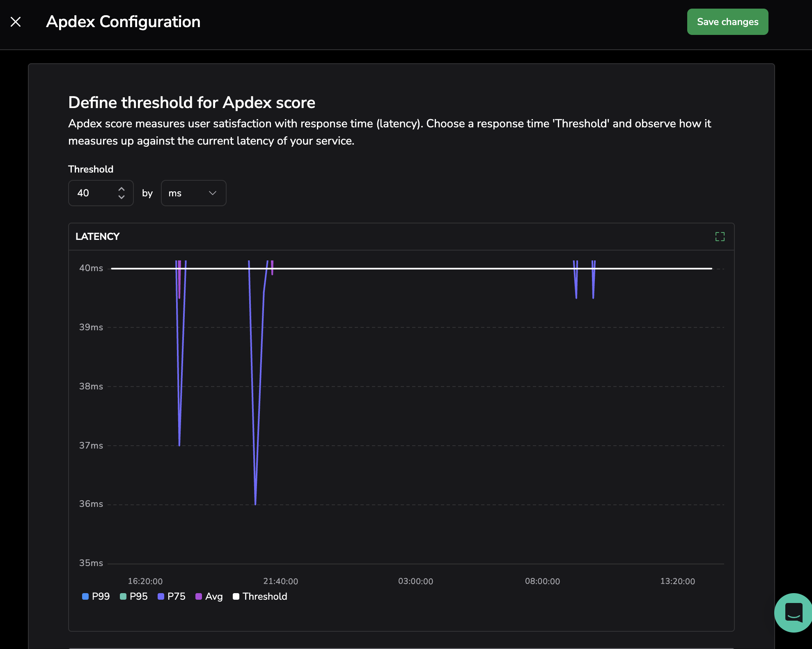
Task: Click the deepest P75 dip at 36ms
Action: click(x=255, y=503)
